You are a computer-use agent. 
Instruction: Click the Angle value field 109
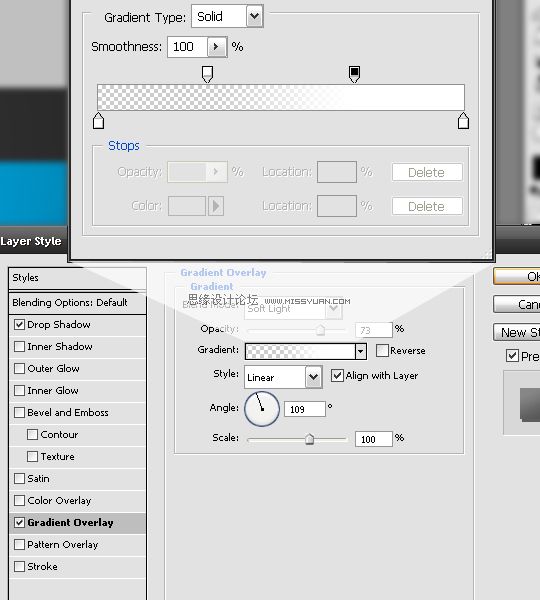tap(305, 409)
